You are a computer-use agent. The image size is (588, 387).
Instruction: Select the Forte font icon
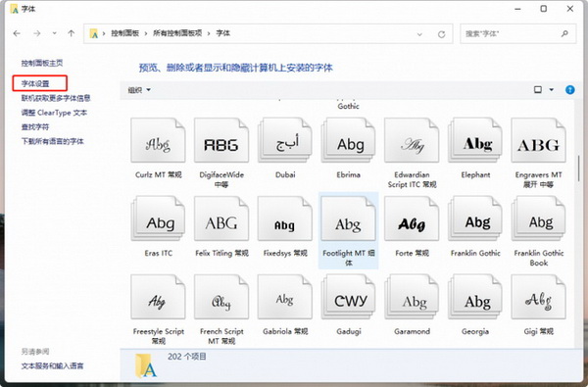point(412,218)
